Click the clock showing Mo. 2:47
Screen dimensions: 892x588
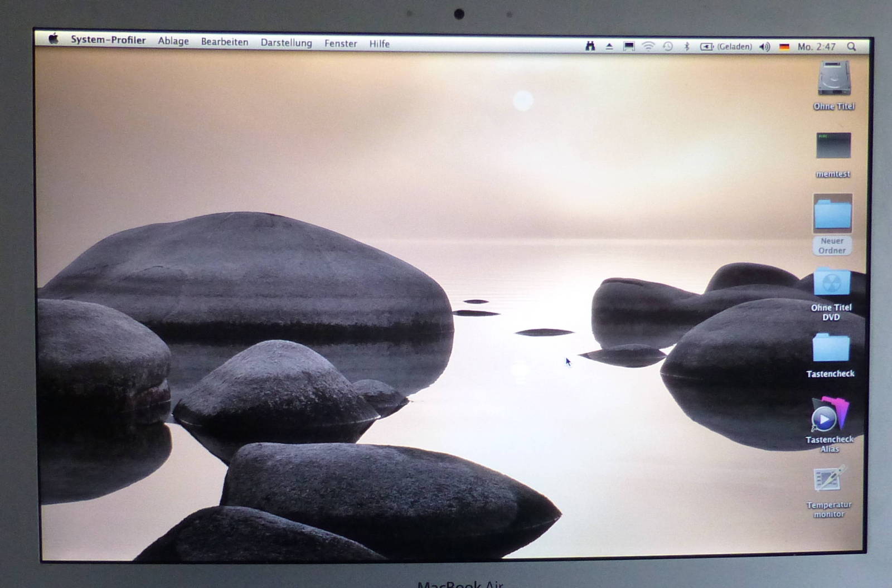(816, 47)
